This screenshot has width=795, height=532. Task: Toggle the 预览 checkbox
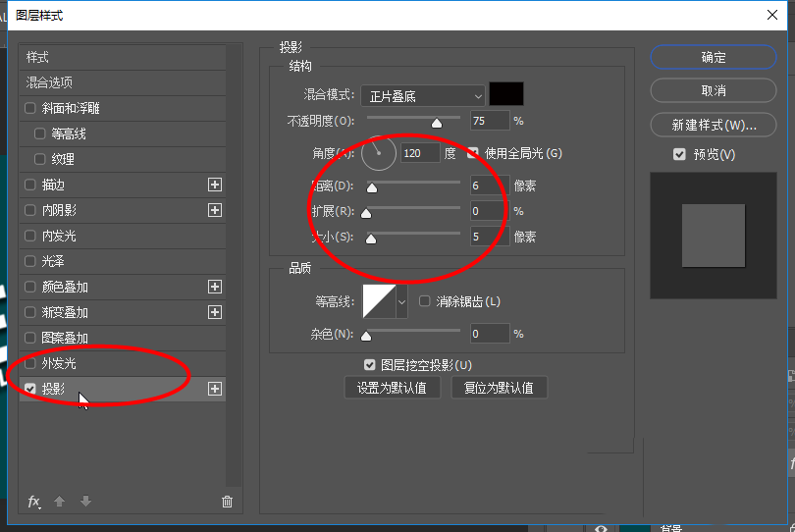[x=679, y=154]
